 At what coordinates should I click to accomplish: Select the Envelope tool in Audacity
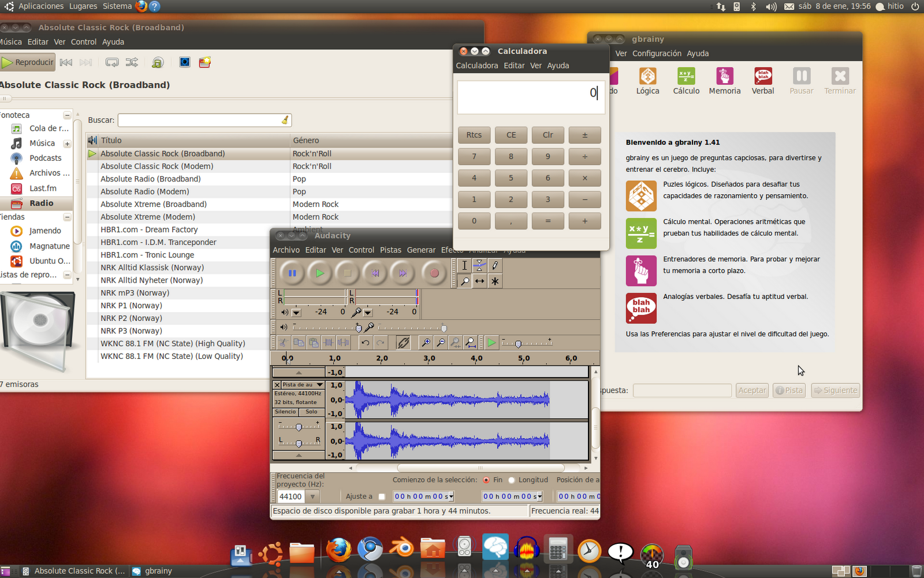[479, 265]
